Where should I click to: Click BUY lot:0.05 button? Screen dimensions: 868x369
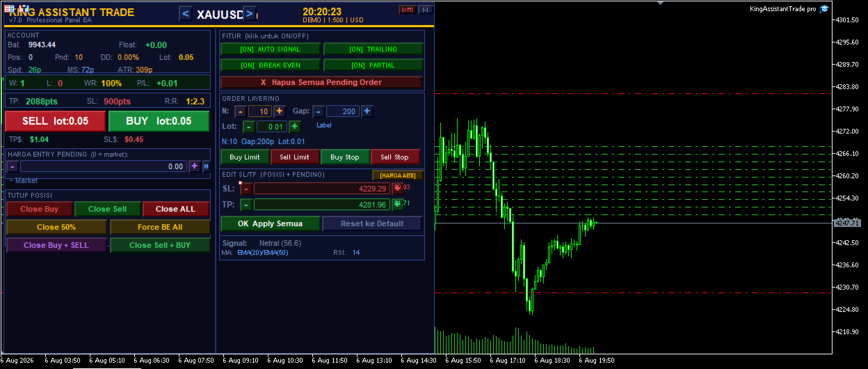click(159, 121)
